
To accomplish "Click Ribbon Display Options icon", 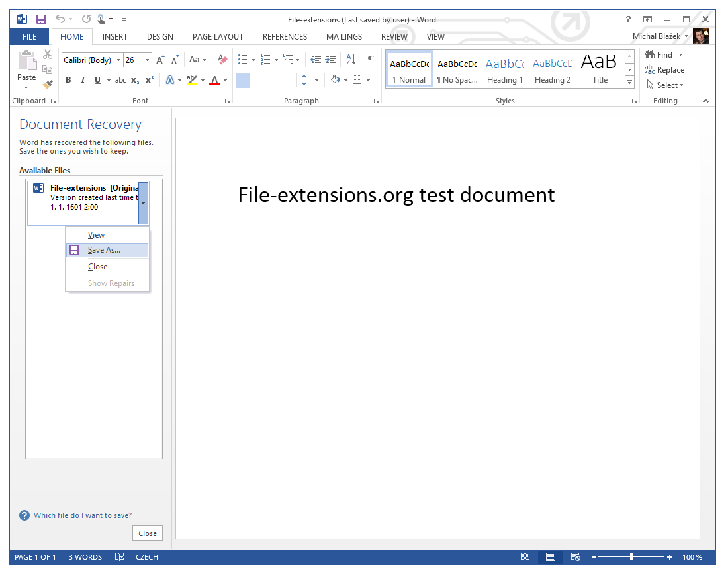I will click(647, 19).
